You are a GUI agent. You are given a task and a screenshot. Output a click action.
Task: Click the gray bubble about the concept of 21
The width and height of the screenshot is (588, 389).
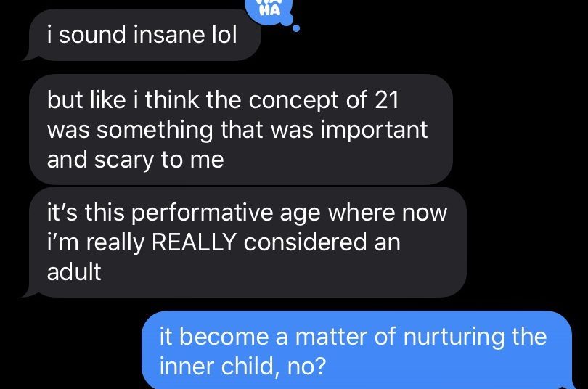240,130
